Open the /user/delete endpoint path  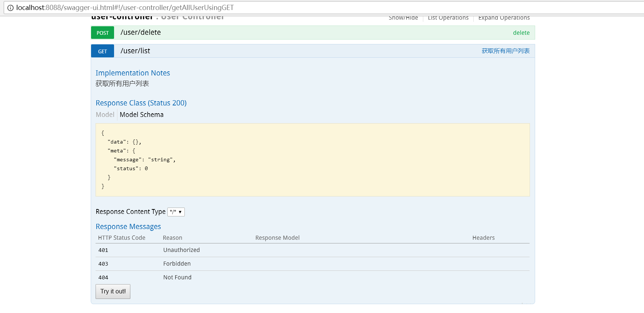click(x=141, y=33)
